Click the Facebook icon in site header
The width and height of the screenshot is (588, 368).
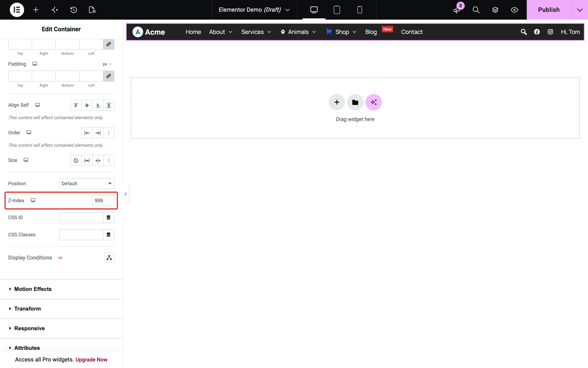pyautogui.click(x=537, y=32)
